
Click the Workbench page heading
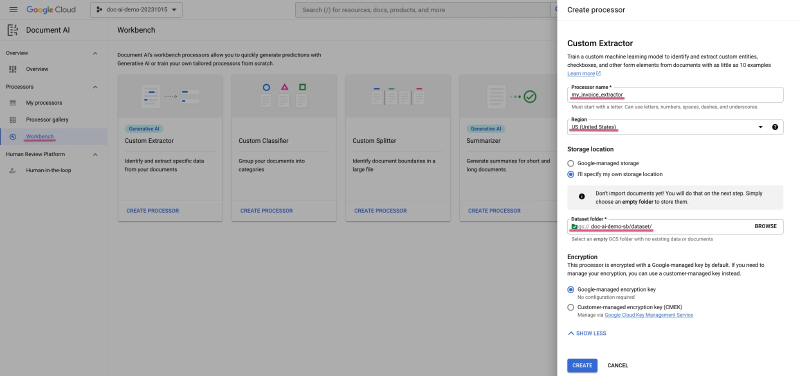[x=136, y=30]
